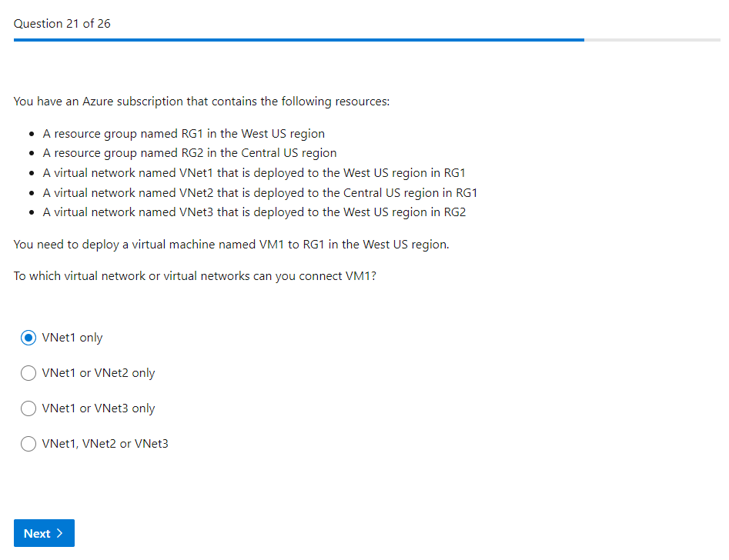The width and height of the screenshot is (729, 560).
Task: Click the bullet line describing VNet3
Action: coord(254,212)
